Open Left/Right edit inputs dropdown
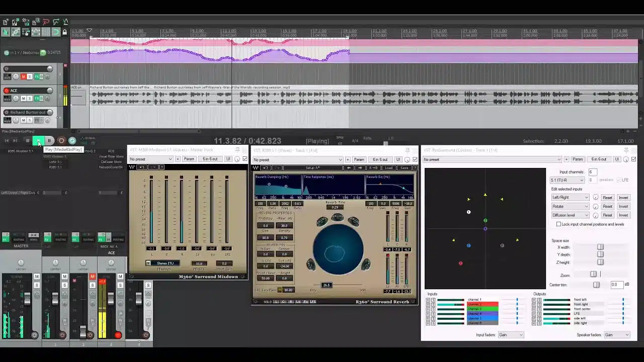 [570, 198]
